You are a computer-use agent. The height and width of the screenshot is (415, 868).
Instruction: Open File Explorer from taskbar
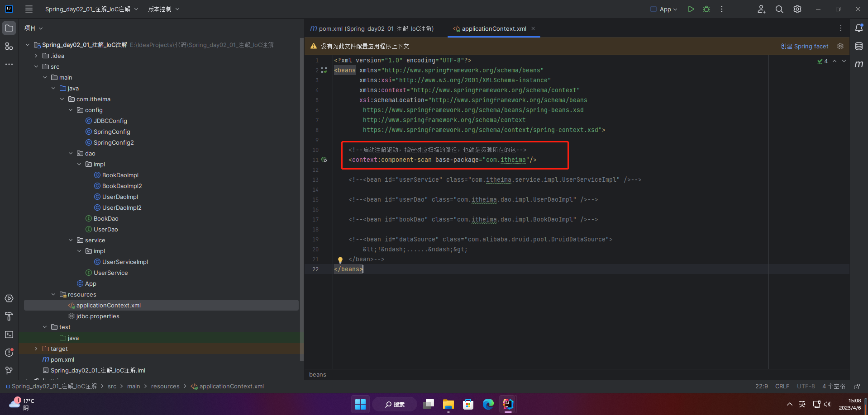448,404
